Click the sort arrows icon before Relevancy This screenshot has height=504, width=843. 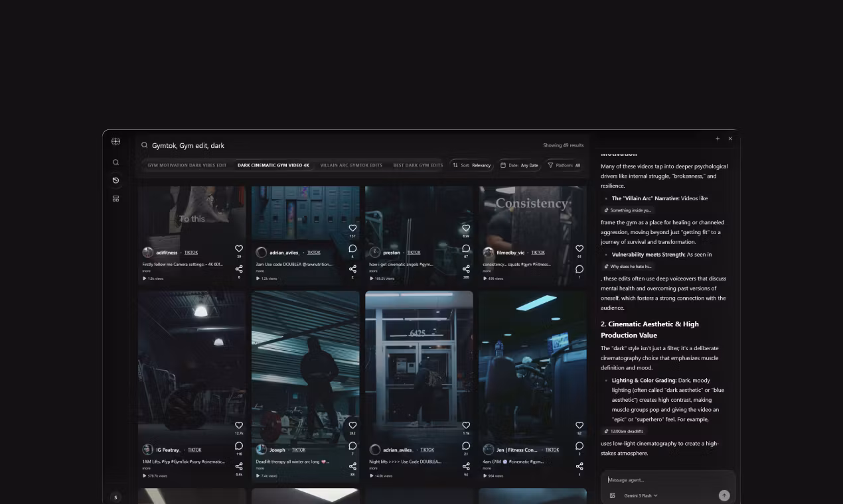click(456, 165)
